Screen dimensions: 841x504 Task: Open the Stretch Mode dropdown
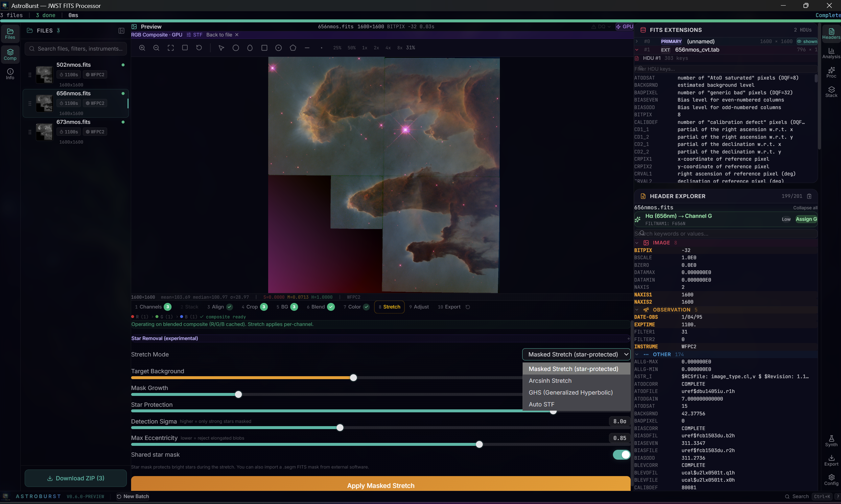pos(576,354)
